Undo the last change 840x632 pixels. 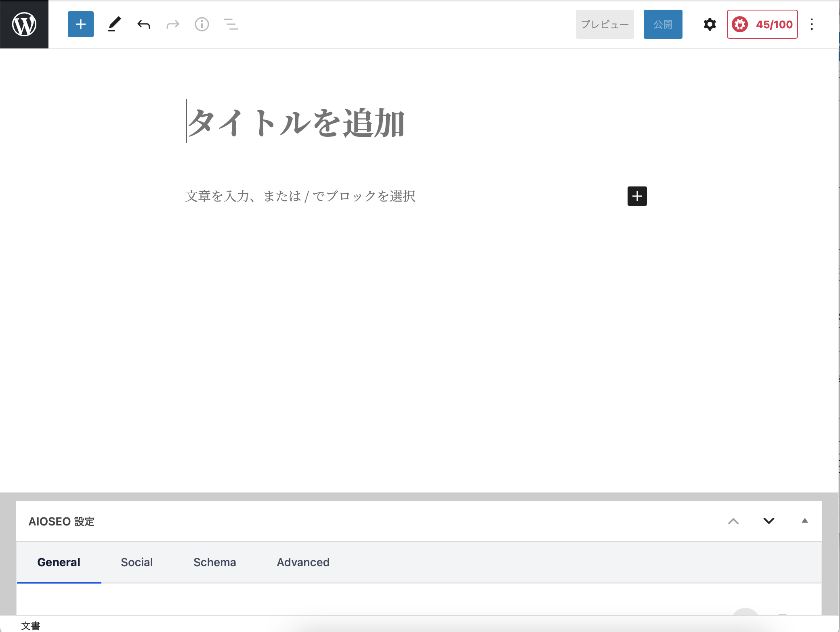(x=144, y=24)
